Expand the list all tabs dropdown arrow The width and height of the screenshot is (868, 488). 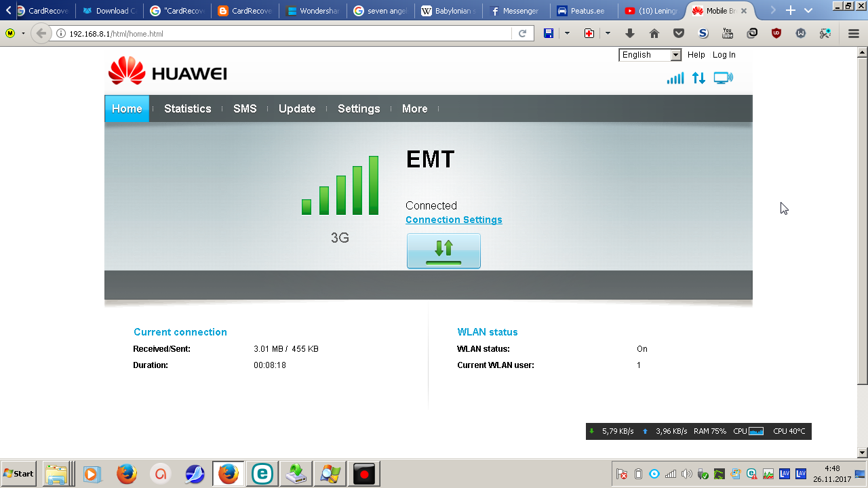(x=808, y=11)
